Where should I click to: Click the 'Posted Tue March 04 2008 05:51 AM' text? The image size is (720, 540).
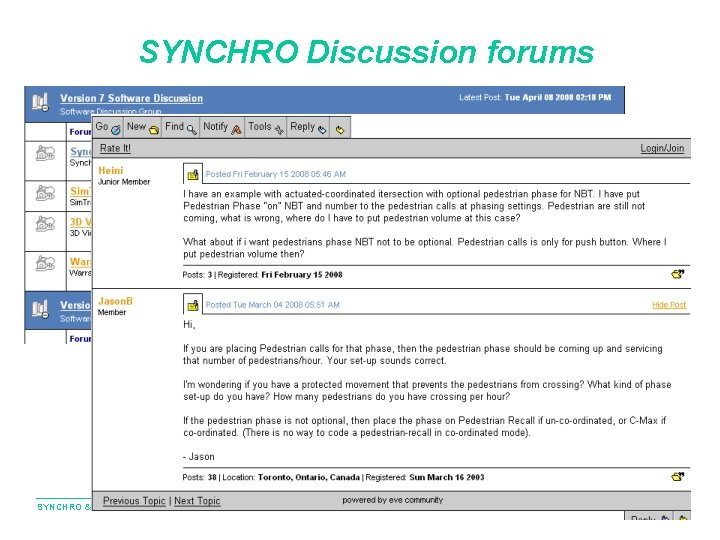tap(273, 304)
